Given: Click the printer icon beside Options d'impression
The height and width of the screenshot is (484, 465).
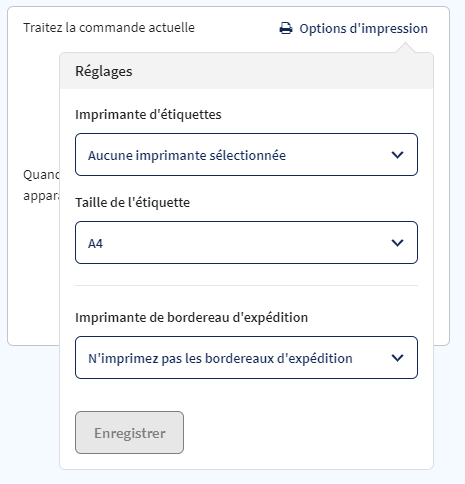Looking at the screenshot, I should pyautogui.click(x=286, y=28).
